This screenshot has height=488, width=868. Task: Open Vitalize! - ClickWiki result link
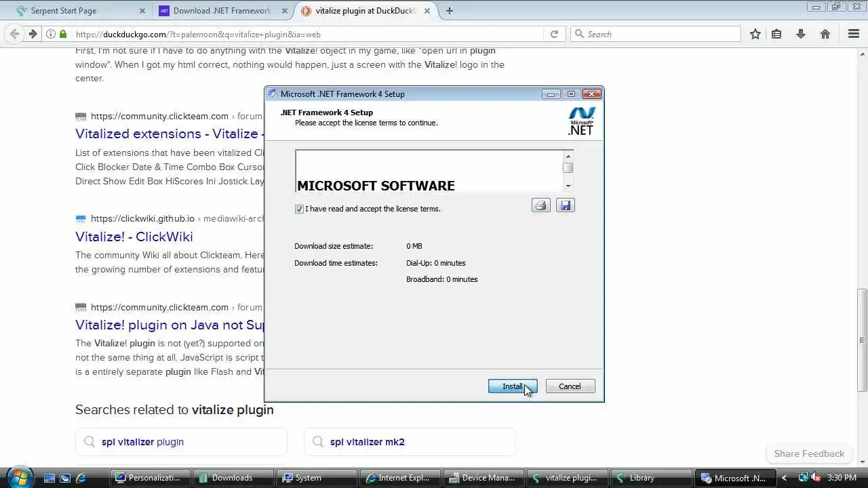tap(134, 237)
